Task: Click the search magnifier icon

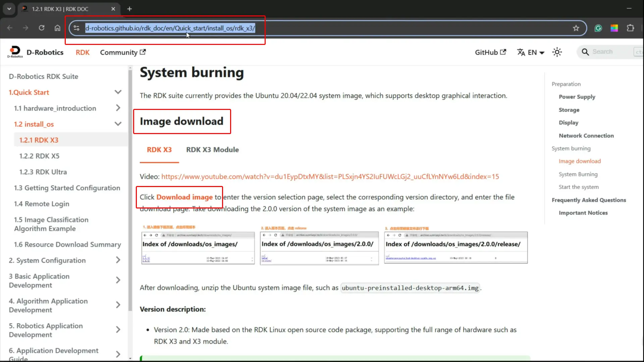Action: click(x=585, y=52)
